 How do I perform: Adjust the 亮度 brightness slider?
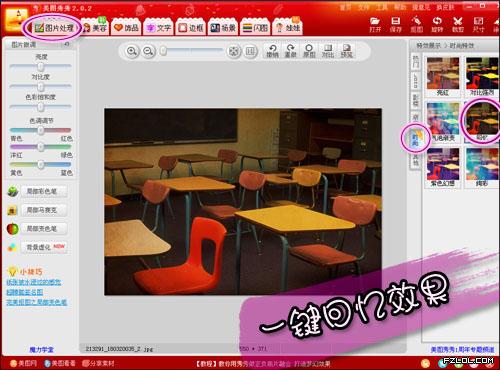[40, 66]
